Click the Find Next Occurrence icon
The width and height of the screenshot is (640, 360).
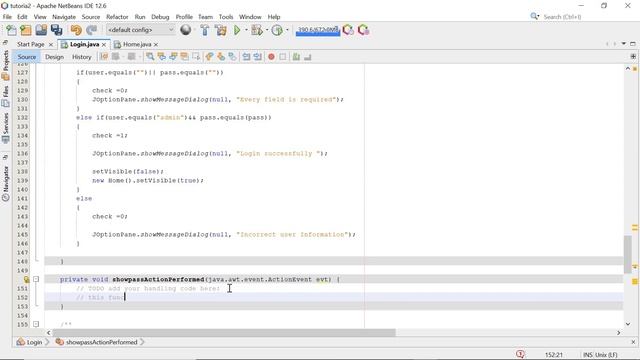click(x=173, y=57)
